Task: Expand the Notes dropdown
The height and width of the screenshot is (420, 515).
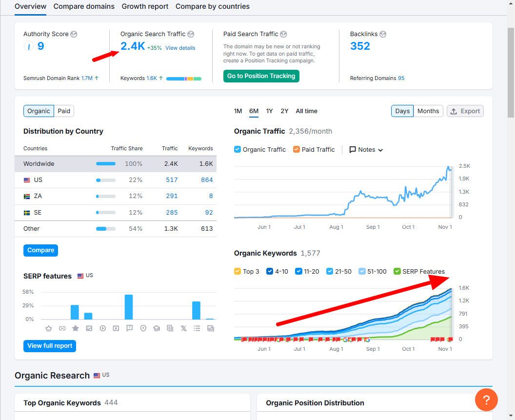Action: point(366,150)
